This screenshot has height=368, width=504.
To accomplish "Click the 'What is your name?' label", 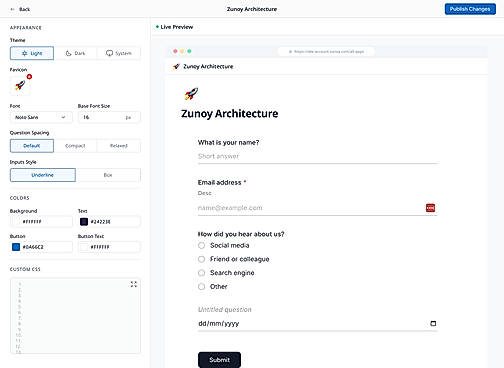I will click(228, 143).
